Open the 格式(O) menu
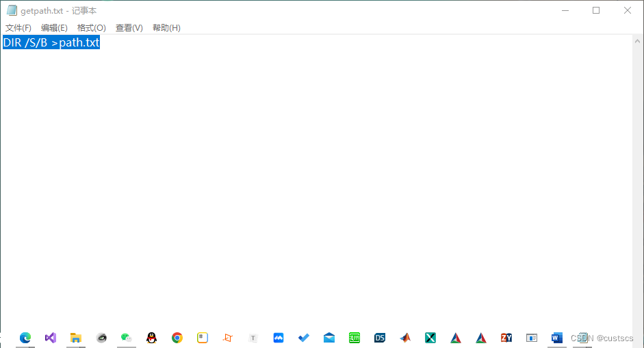644x348 pixels. tap(91, 28)
